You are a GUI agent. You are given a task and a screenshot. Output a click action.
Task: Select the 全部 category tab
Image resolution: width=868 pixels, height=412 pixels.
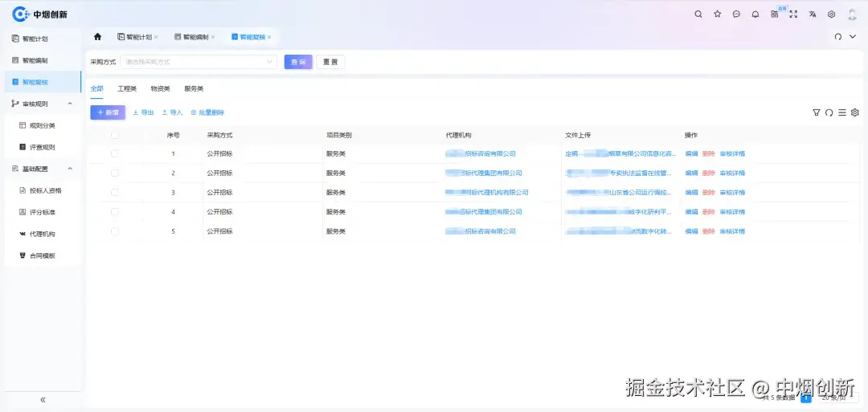pos(97,88)
